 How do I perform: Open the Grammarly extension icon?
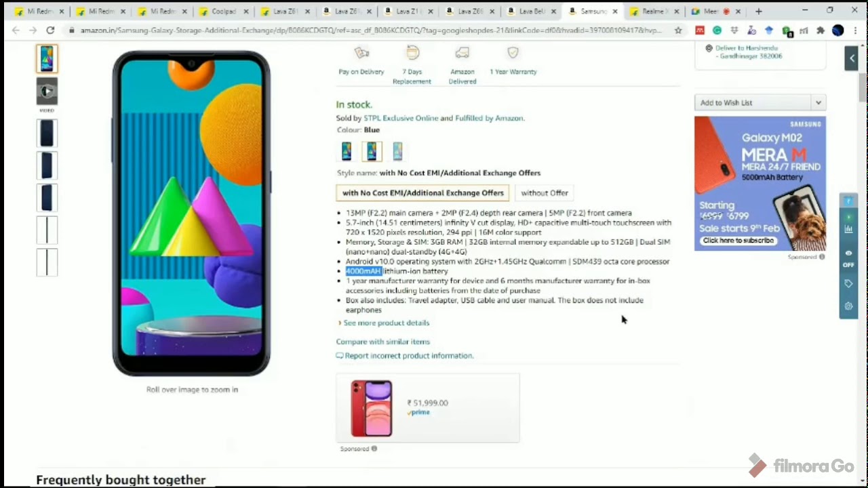pyautogui.click(x=717, y=30)
